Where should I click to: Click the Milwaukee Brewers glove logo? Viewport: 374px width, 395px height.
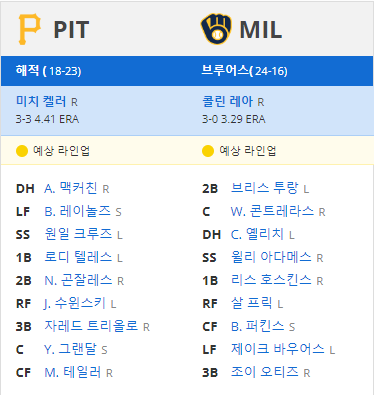216,29
